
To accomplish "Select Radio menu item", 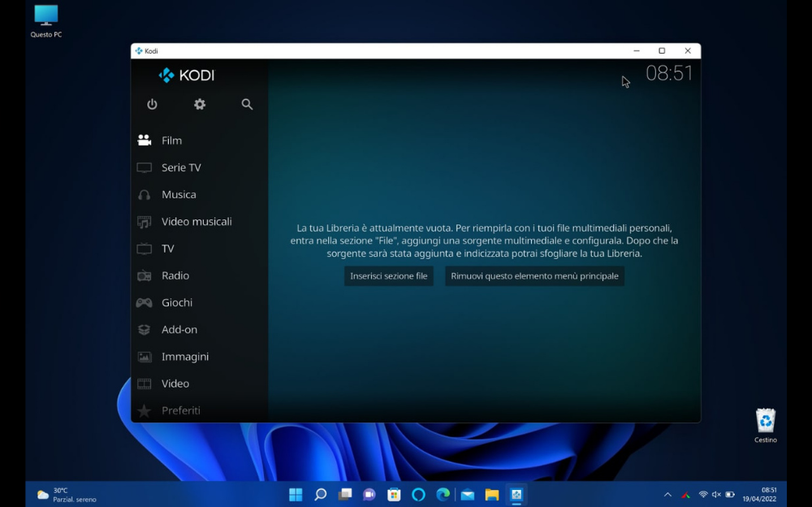I will click(175, 275).
